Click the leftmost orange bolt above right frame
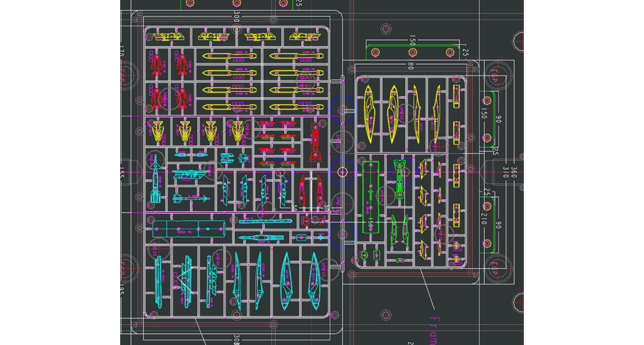This screenshot has width=644, height=345. [x=375, y=52]
